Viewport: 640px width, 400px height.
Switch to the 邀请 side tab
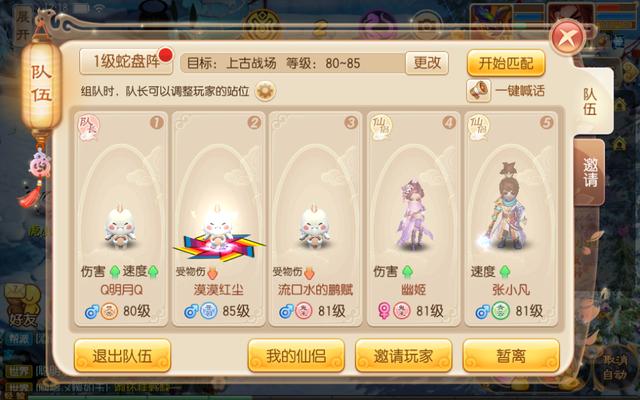tap(590, 173)
